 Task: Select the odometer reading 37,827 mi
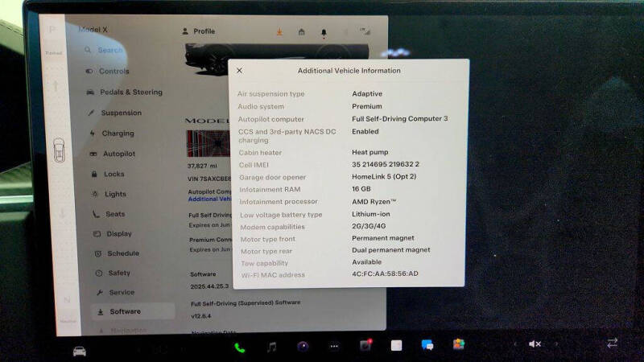(202, 166)
